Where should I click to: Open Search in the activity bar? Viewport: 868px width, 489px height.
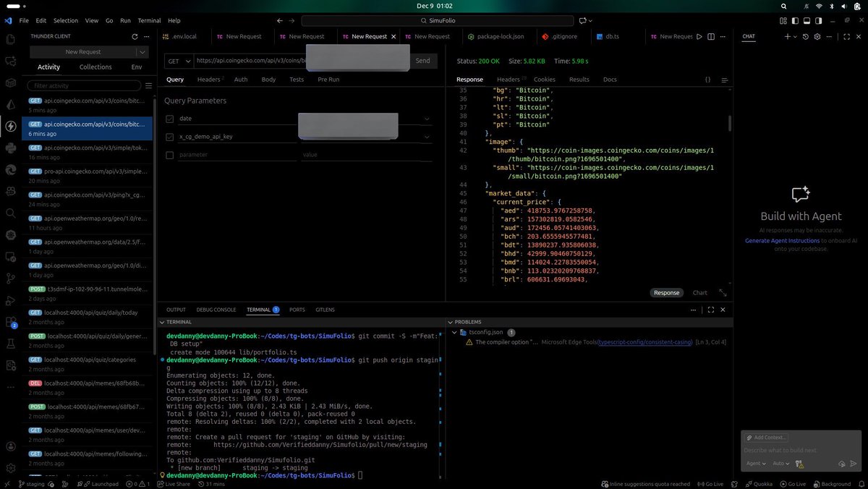(x=11, y=213)
